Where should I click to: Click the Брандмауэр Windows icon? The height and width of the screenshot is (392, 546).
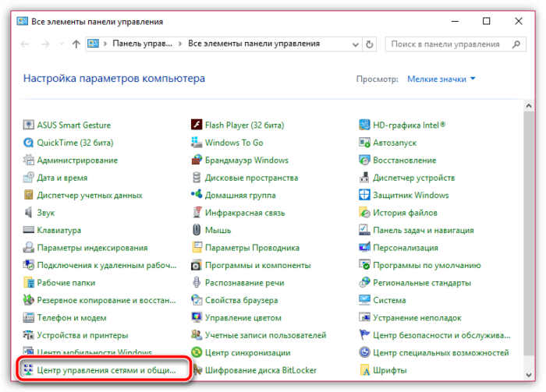click(197, 160)
